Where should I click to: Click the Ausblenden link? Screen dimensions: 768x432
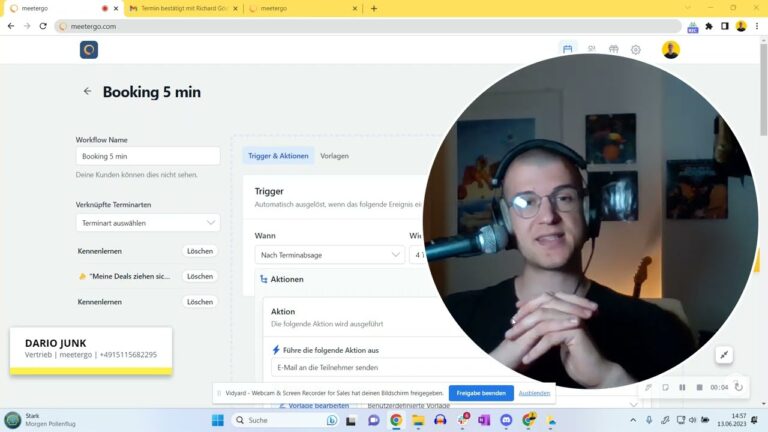[534, 393]
